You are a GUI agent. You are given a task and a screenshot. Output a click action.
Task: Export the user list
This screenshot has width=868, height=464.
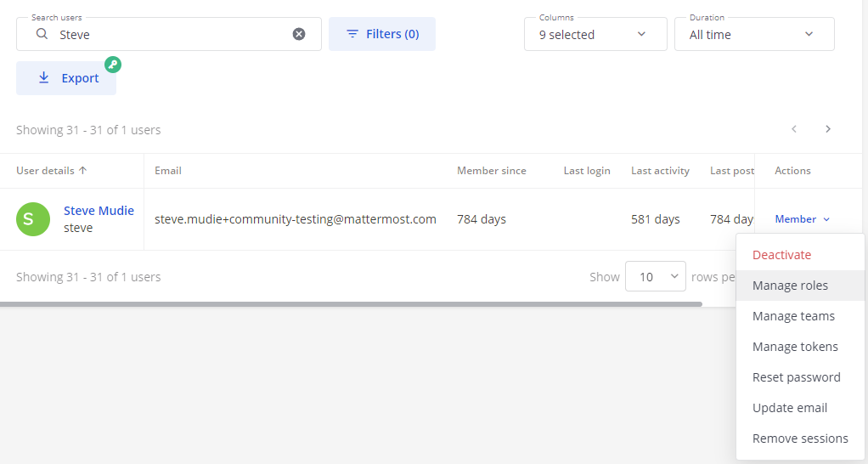coord(66,78)
